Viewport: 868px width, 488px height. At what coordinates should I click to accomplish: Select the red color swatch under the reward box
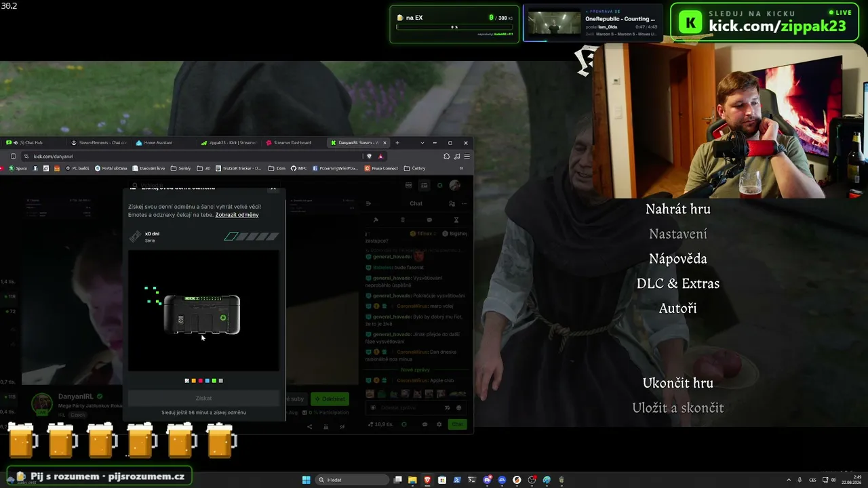pos(201,381)
